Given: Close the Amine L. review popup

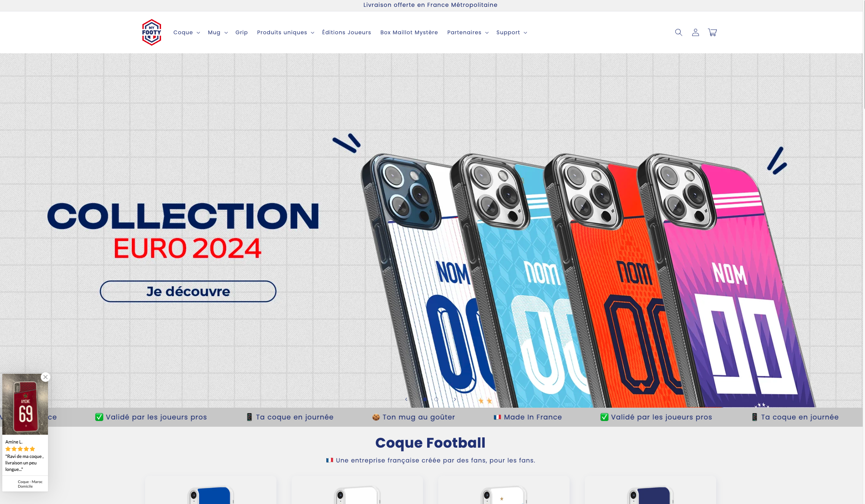Looking at the screenshot, I should coord(46,377).
